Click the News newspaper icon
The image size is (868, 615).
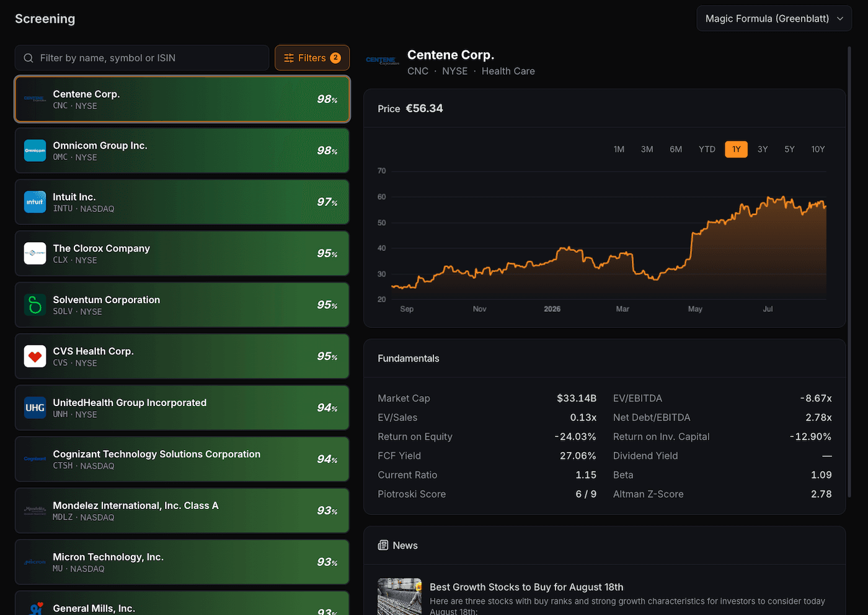coord(383,546)
